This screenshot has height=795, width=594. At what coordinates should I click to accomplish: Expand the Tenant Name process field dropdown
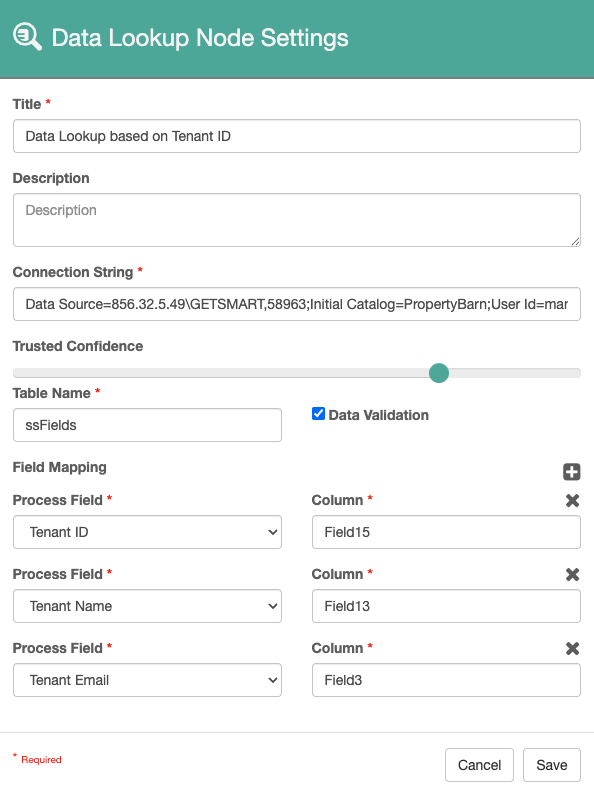pos(147,606)
